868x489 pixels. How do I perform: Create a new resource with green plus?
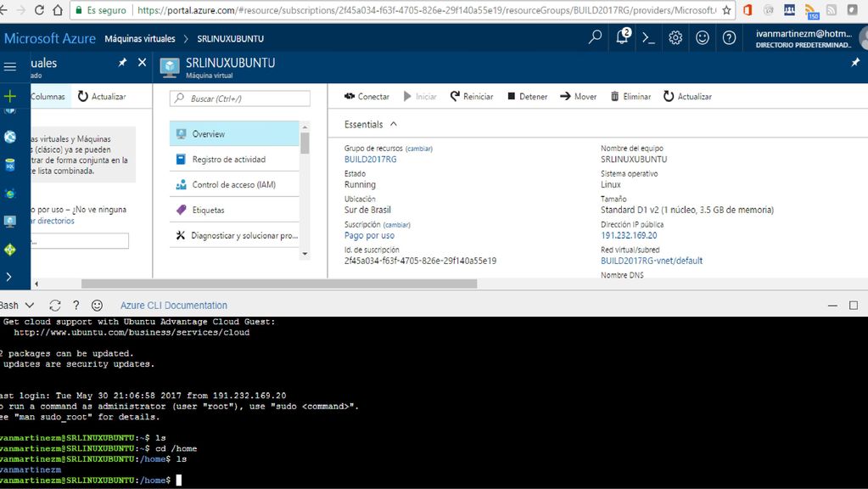10,97
